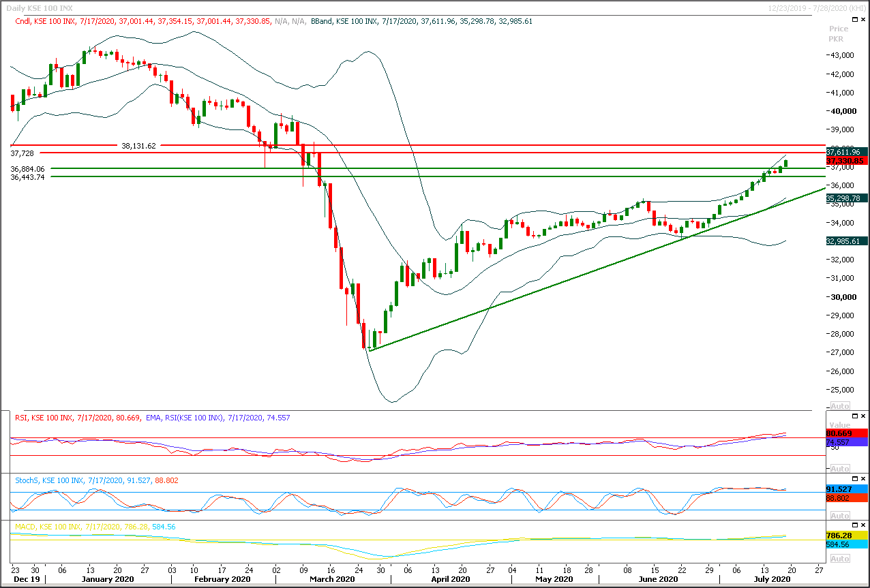Select the 36,884.06 support level label
The image size is (870, 588).
(x=28, y=169)
